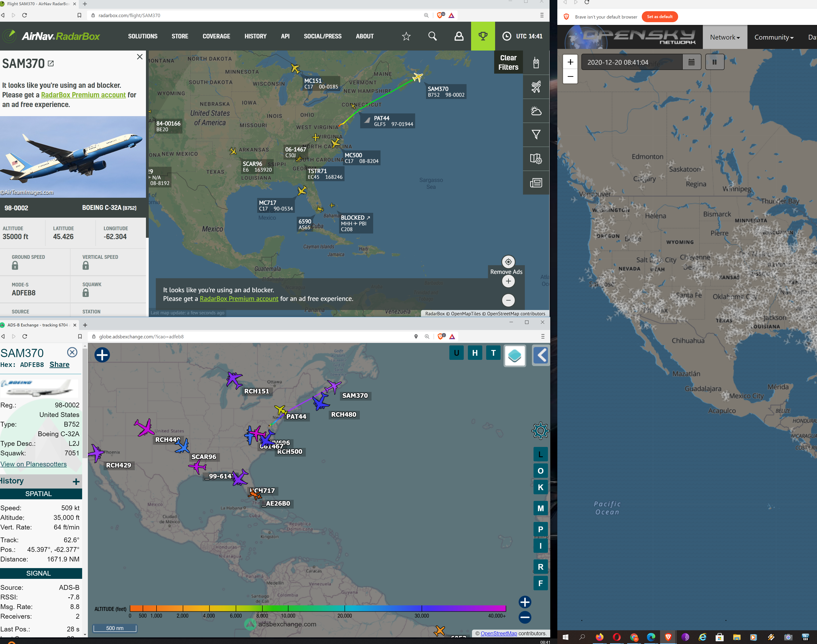Open the ABOUT menu in RadarBox

point(364,36)
